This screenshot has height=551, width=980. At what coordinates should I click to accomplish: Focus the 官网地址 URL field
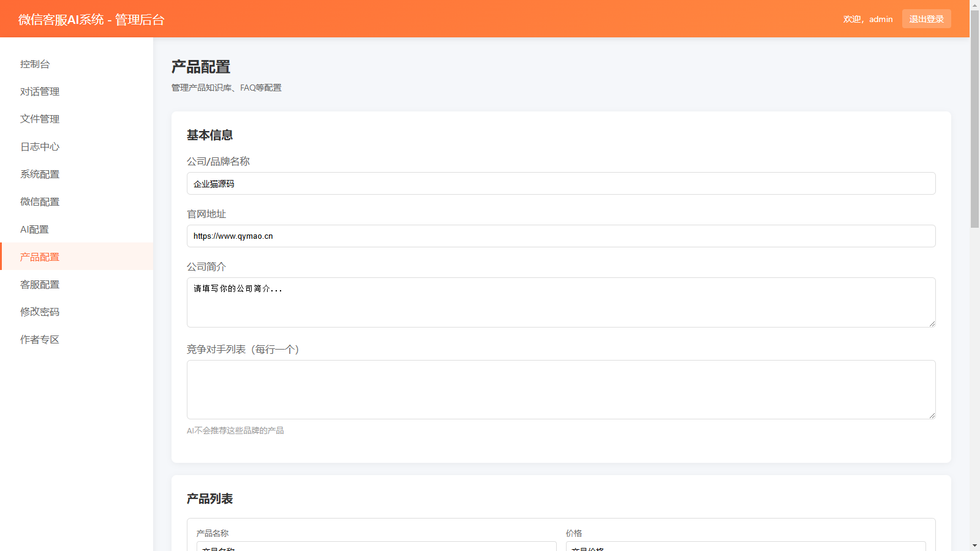(560, 236)
